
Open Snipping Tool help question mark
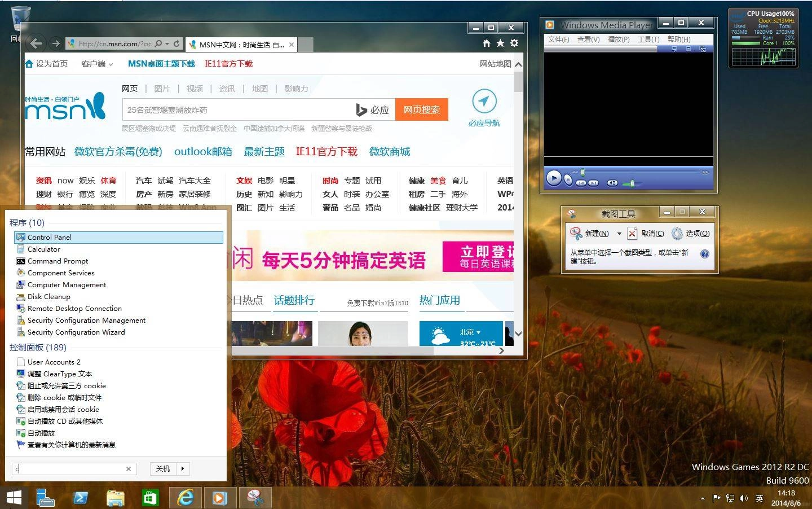[x=704, y=254]
